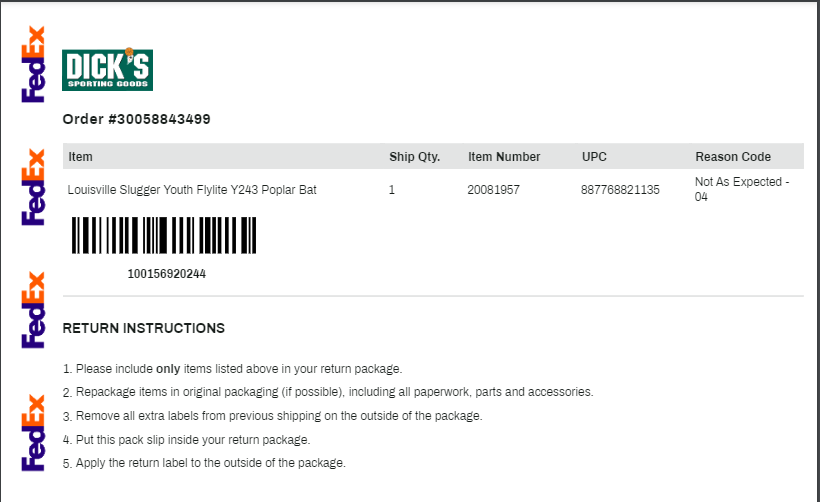Click the Not As Expected - 04 reason
Viewport: 820px width, 502px height.
point(742,189)
